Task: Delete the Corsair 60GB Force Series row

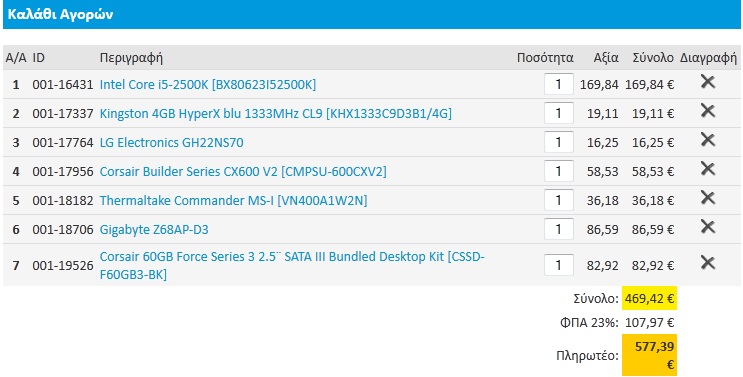Action: [707, 263]
